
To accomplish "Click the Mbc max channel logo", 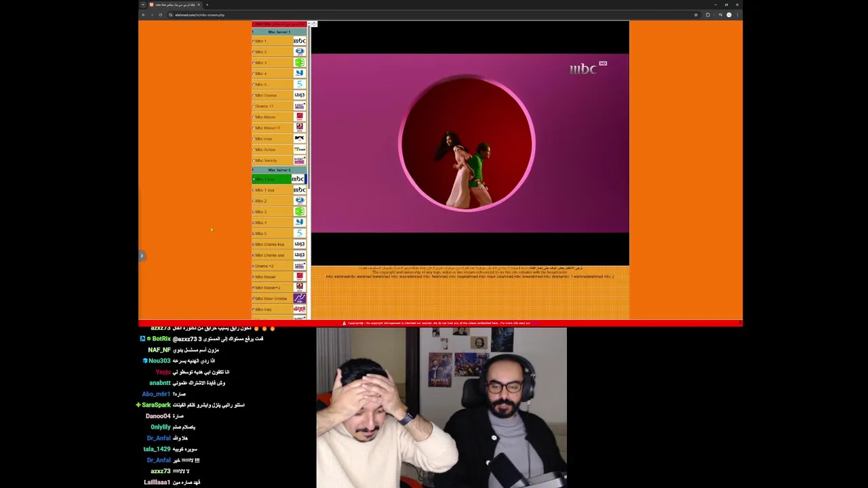I will click(x=299, y=138).
